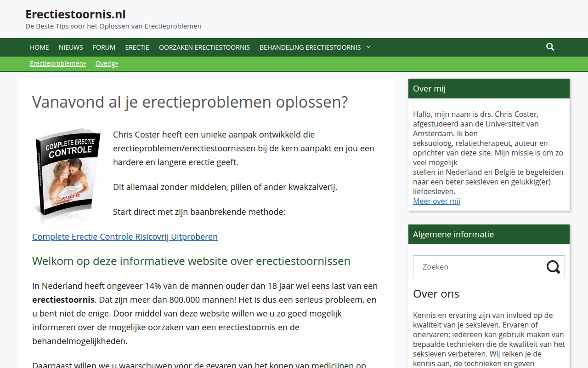Visit the Forum menu item
This screenshot has width=588, height=368.
point(104,47)
